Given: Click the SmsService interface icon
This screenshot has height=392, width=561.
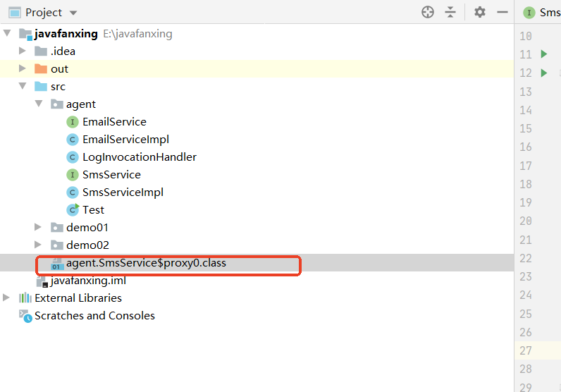Looking at the screenshot, I should [x=73, y=174].
